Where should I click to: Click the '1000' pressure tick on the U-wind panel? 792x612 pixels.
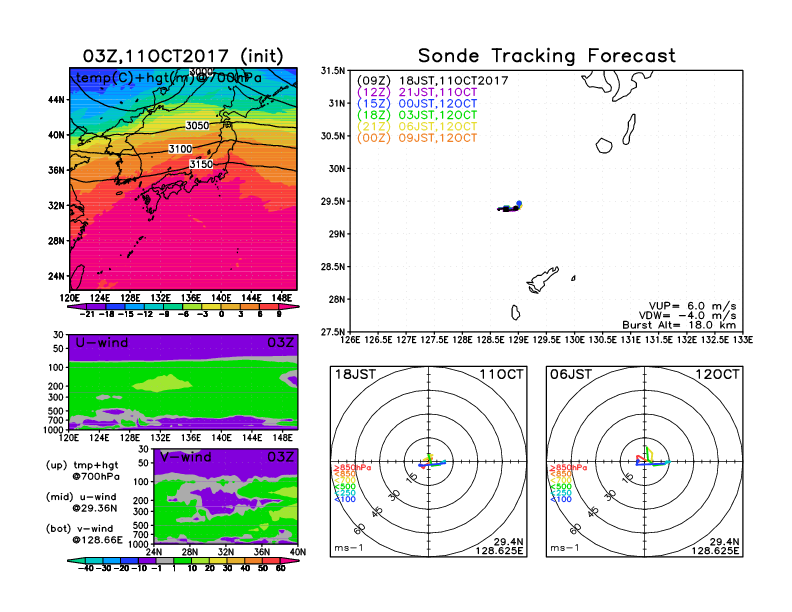[x=54, y=430]
